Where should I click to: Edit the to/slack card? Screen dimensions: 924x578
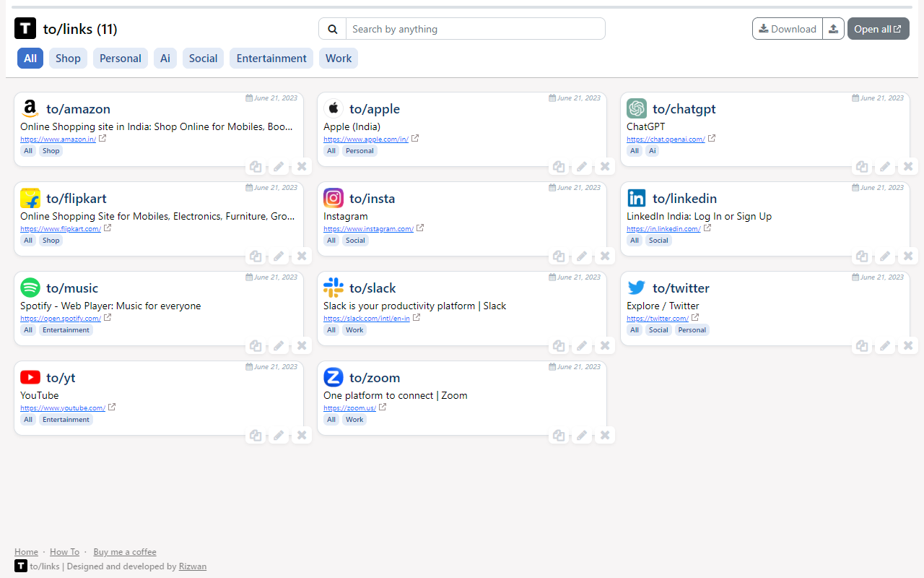(x=582, y=346)
